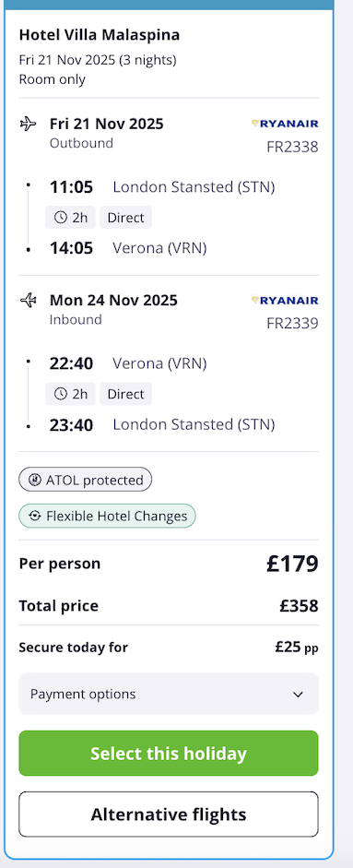Open Alternative flights
The image size is (353, 868).
click(x=169, y=814)
